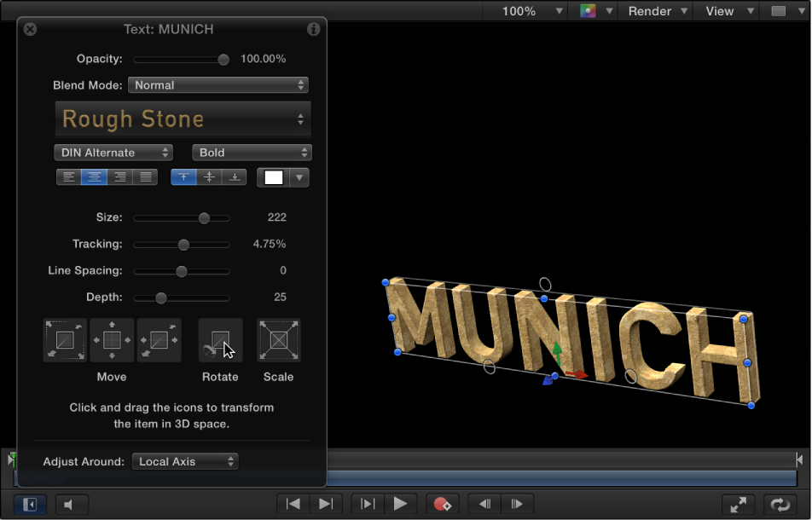Screen dimensions: 812x520
Task: Click the record button in transport controls
Action: (x=443, y=504)
